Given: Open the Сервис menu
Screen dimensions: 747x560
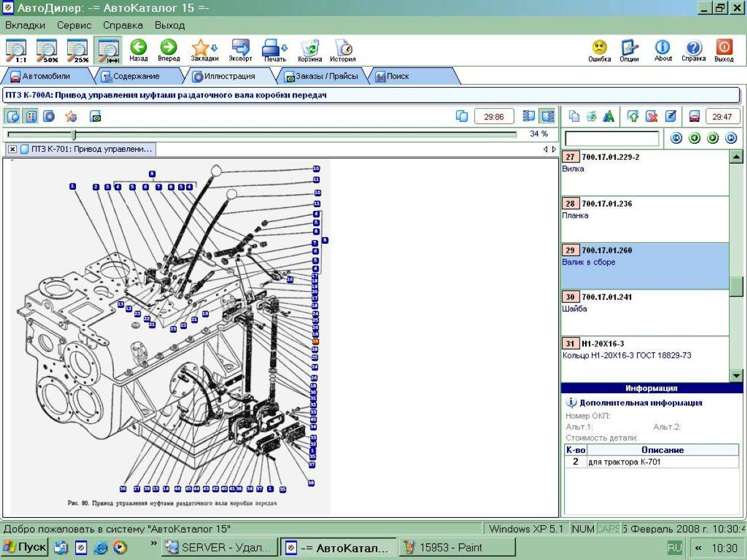Looking at the screenshot, I should [x=74, y=26].
